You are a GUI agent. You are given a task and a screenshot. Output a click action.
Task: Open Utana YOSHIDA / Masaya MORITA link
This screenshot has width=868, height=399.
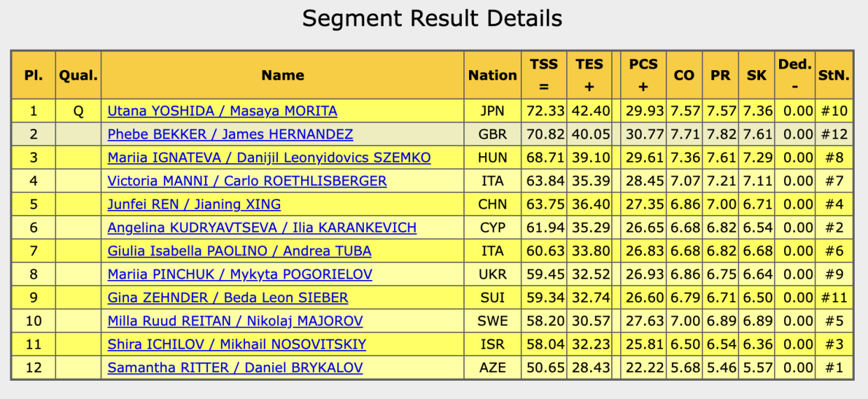coord(222,111)
